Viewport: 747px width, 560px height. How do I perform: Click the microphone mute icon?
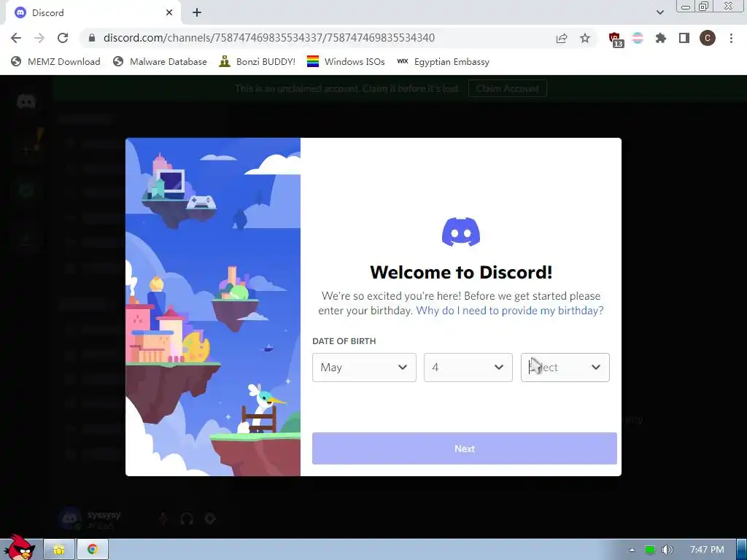click(163, 518)
